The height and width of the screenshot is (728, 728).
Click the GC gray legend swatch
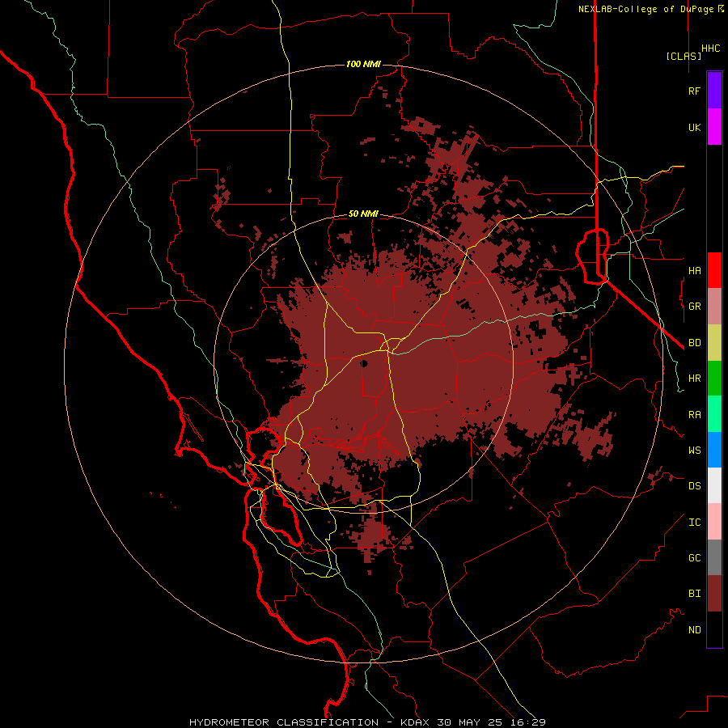(x=714, y=557)
